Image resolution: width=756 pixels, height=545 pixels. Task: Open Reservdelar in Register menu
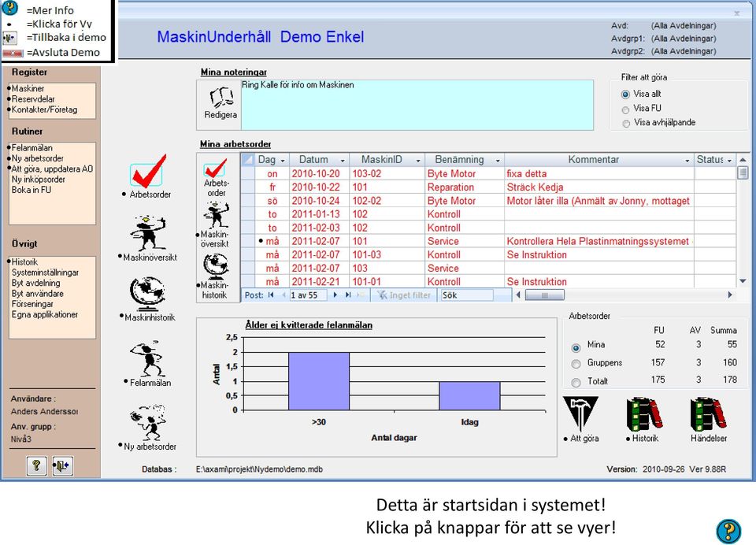(33, 99)
